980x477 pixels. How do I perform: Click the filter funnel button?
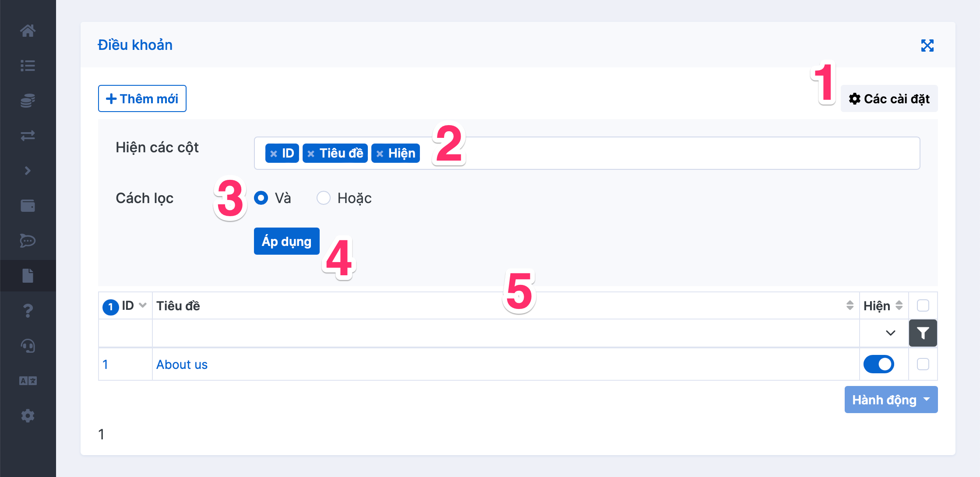pyautogui.click(x=923, y=333)
